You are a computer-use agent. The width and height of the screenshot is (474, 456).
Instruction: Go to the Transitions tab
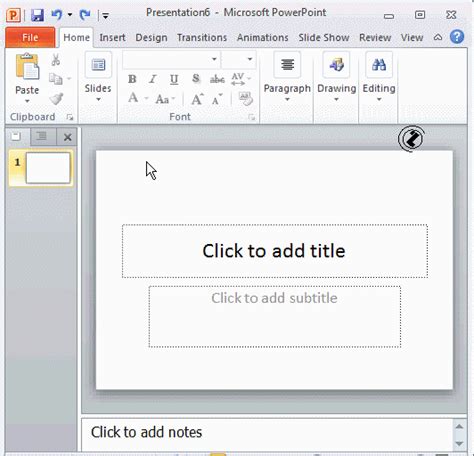pyautogui.click(x=202, y=38)
